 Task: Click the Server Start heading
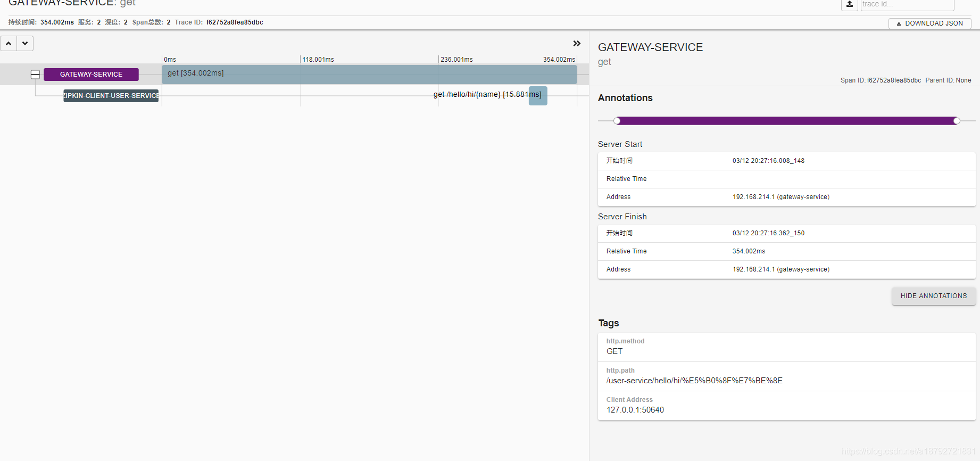[x=620, y=144]
